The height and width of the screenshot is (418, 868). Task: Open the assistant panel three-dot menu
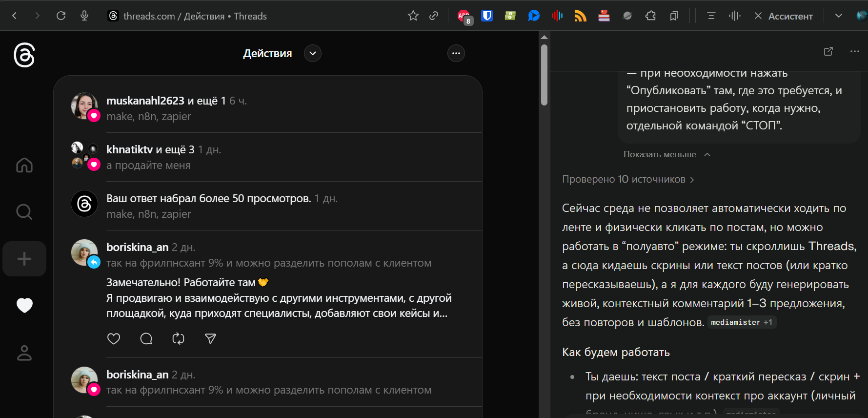coord(855,51)
